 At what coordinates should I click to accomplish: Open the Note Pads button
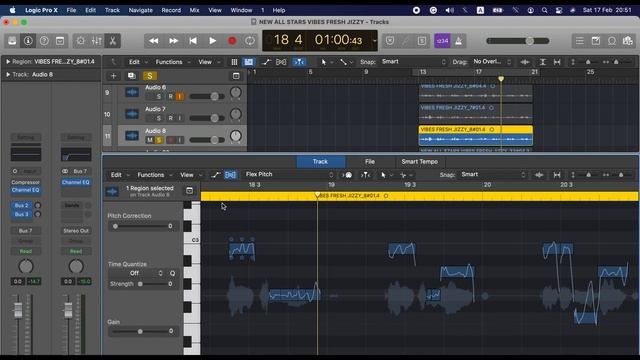[596, 41]
